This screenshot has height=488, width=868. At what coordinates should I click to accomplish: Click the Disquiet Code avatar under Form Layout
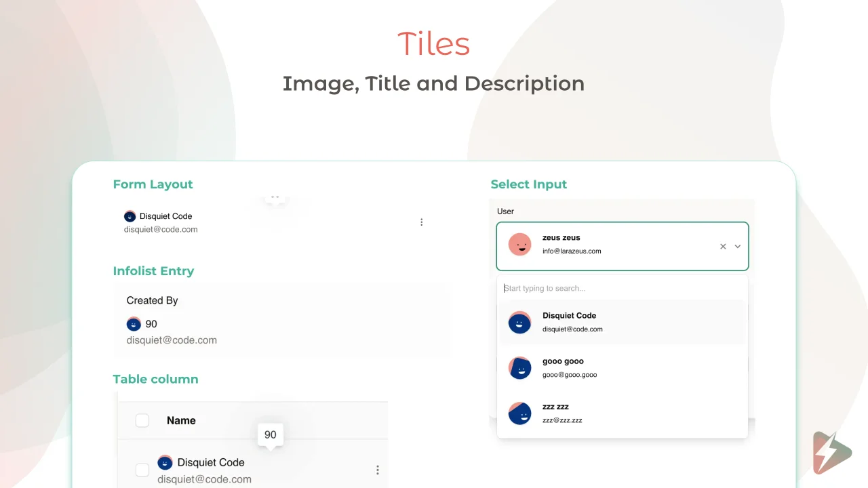[x=130, y=216]
